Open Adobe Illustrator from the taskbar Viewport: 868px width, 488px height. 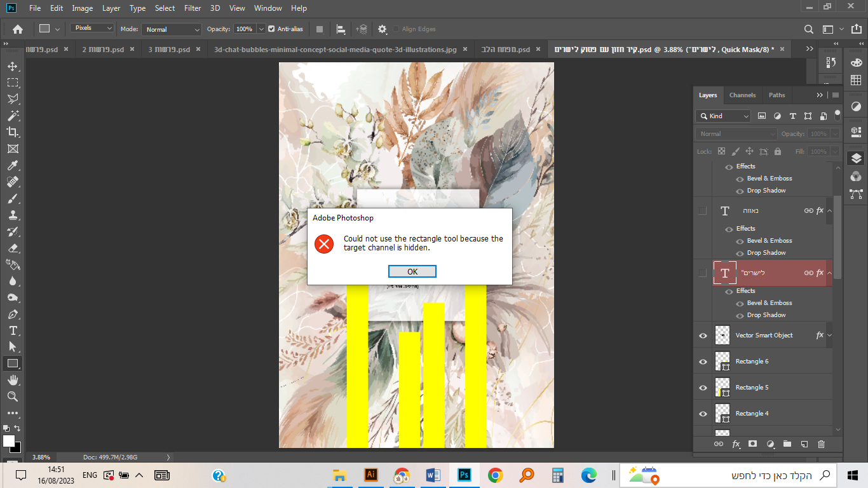[370, 475]
